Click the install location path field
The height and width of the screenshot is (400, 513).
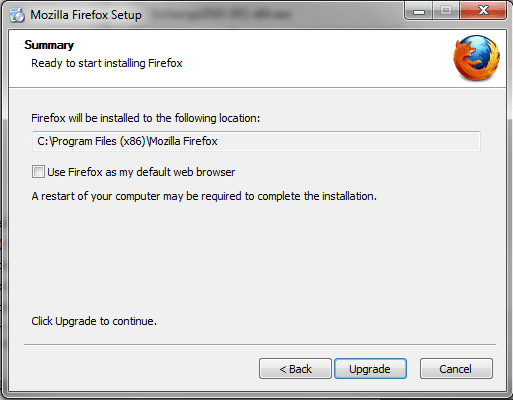256,141
